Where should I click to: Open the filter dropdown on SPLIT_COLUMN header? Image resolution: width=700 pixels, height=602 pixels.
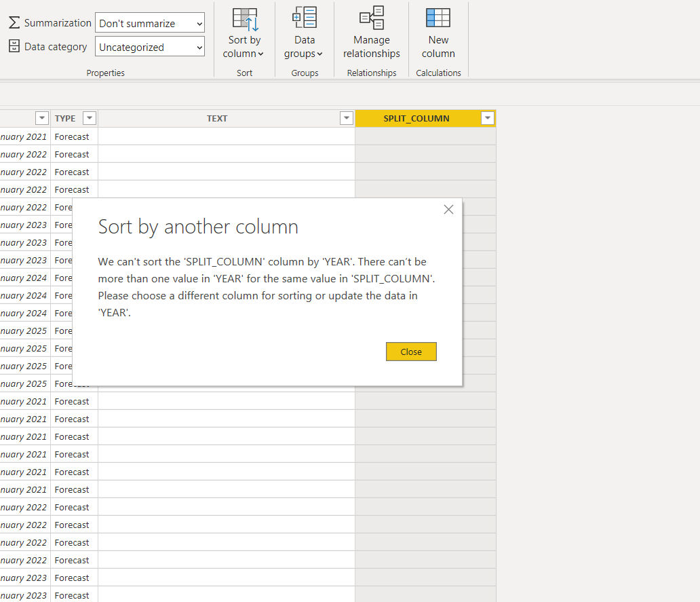tap(488, 118)
